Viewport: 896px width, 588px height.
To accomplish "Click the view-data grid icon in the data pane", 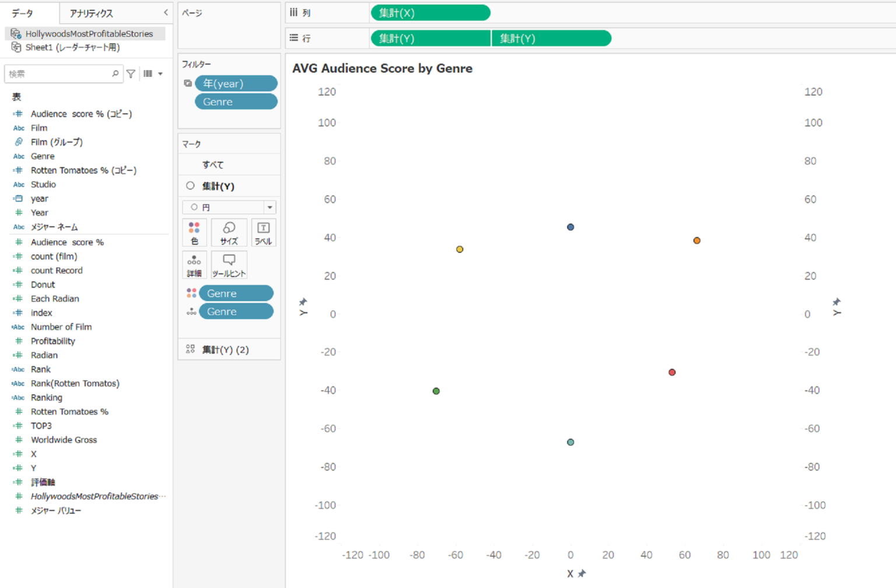I will [x=148, y=73].
